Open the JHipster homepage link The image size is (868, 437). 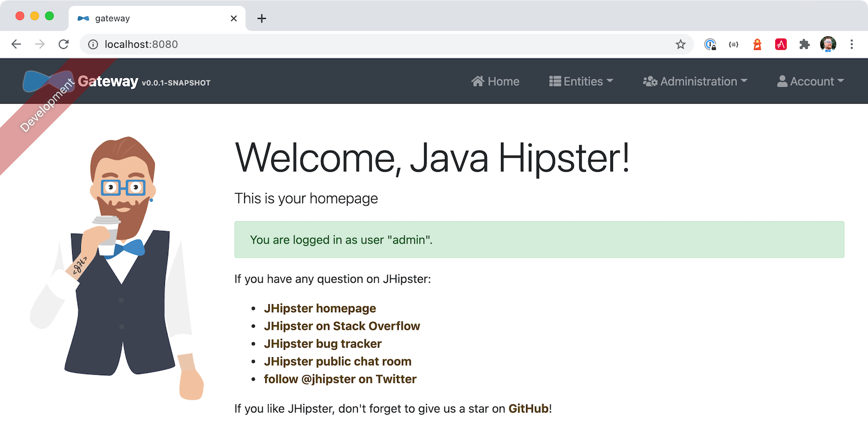coord(320,309)
